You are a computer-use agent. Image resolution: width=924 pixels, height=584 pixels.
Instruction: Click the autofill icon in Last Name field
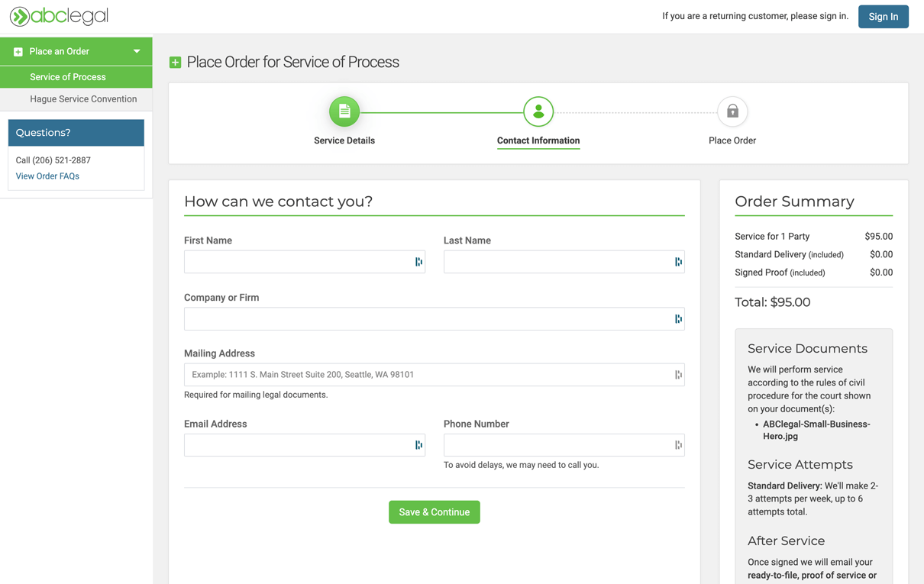point(678,262)
